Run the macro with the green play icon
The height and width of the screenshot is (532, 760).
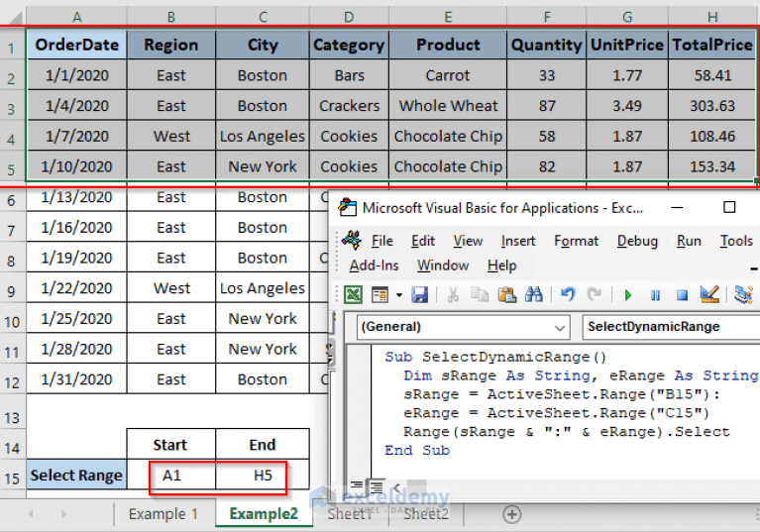click(628, 294)
